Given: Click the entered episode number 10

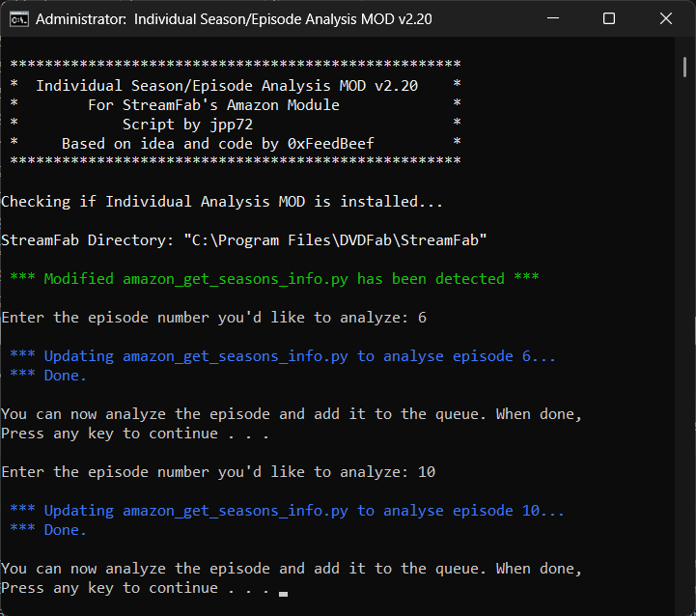Looking at the screenshot, I should [x=426, y=472].
